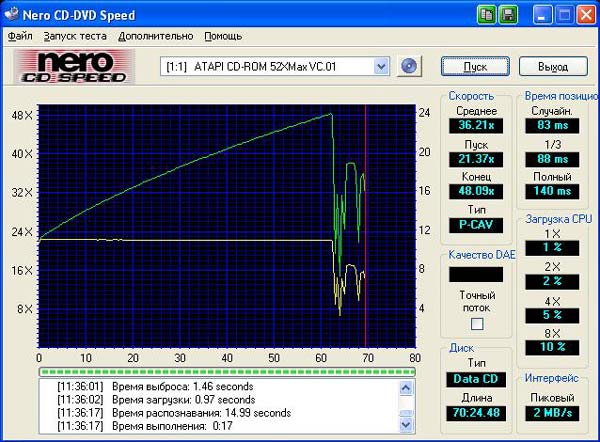Click the copy icon in title bar
The height and width of the screenshot is (442, 600).
(x=487, y=14)
